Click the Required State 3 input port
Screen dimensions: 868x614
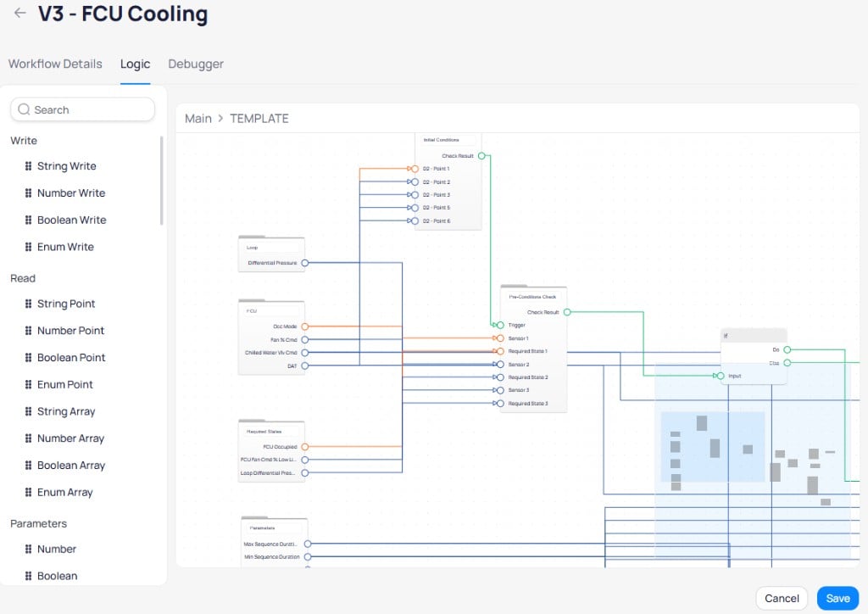pos(500,404)
